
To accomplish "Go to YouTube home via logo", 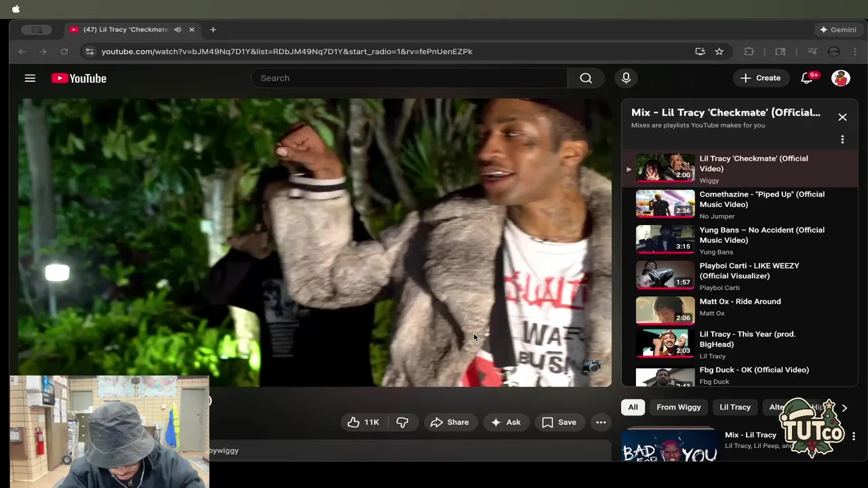I will [79, 78].
